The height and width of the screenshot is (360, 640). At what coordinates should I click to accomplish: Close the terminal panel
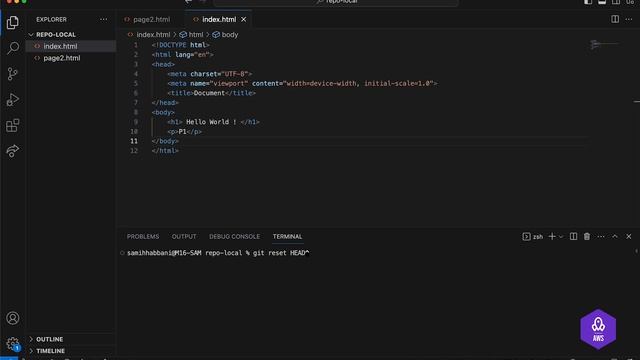(629, 236)
